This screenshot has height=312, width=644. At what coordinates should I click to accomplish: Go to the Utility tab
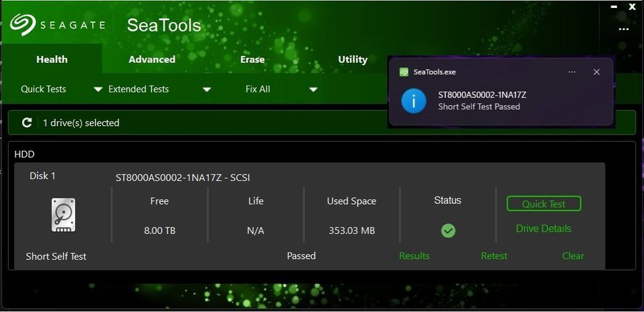353,59
